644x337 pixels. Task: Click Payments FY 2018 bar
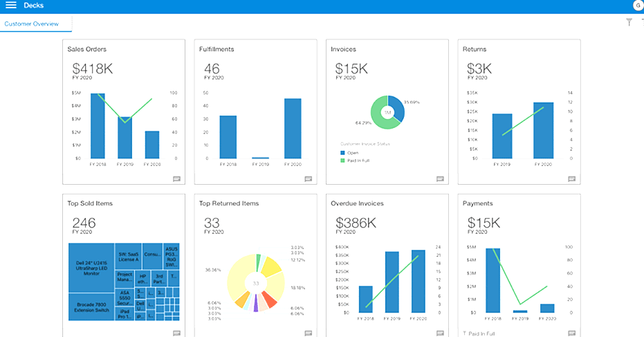(493, 280)
